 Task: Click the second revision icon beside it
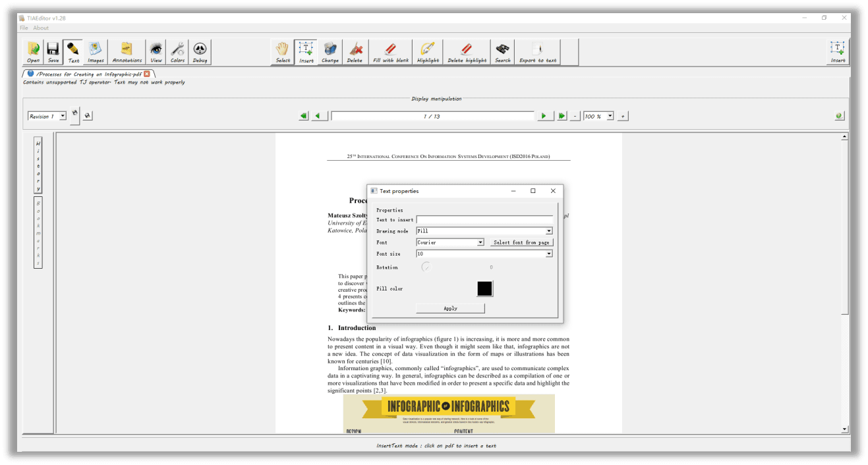tap(88, 116)
